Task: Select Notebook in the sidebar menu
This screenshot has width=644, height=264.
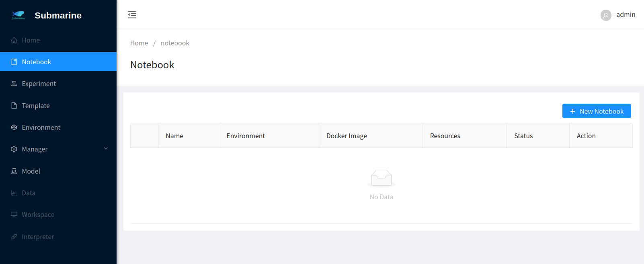Action: 37,62
